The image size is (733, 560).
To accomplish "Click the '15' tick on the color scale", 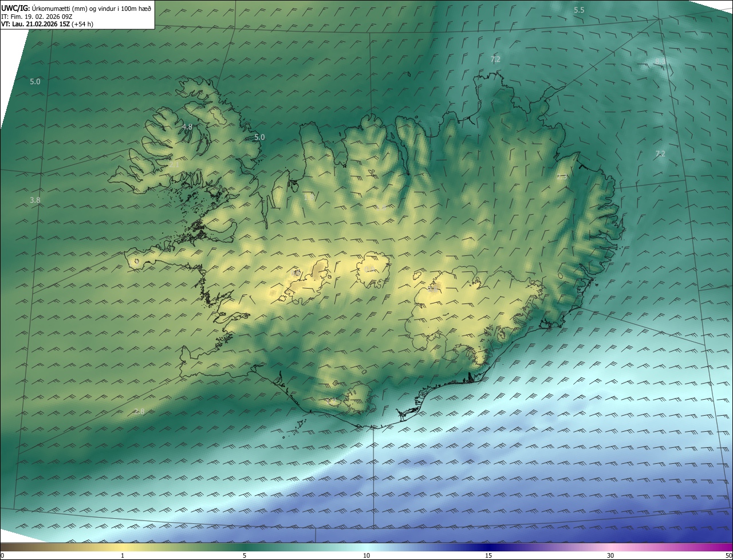I will coord(488,555).
